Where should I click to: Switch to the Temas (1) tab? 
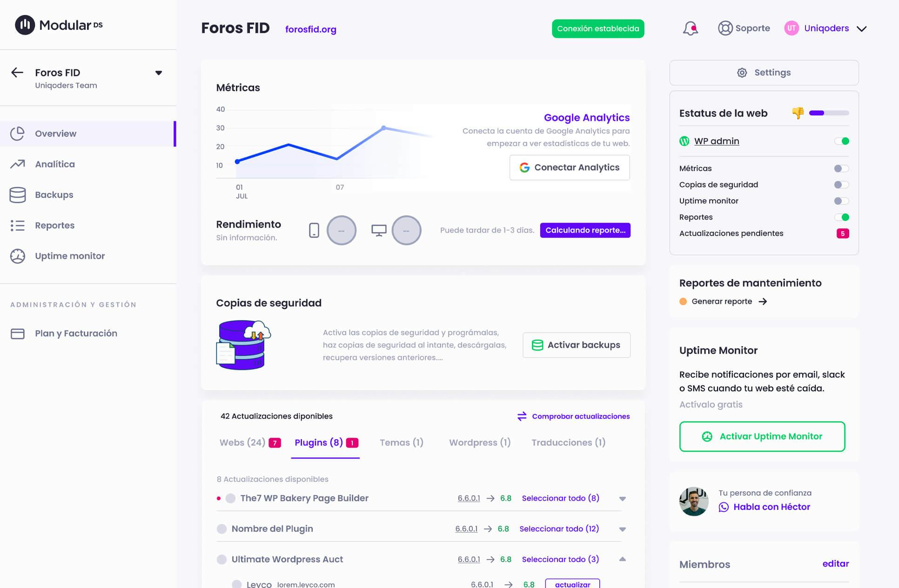[x=401, y=442]
